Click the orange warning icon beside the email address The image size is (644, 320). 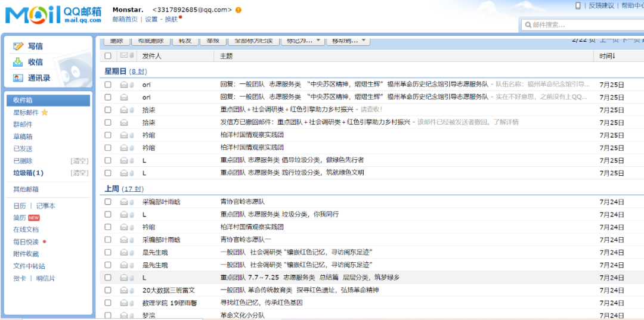click(239, 10)
